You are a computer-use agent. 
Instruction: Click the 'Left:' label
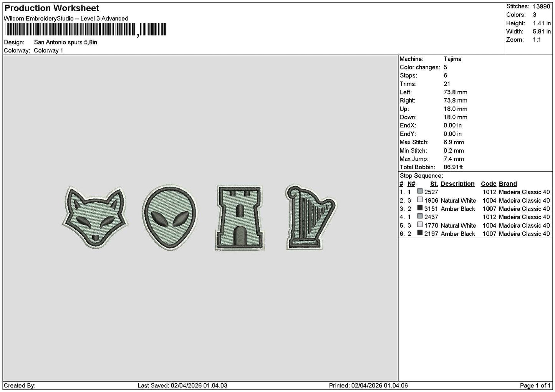pos(406,93)
